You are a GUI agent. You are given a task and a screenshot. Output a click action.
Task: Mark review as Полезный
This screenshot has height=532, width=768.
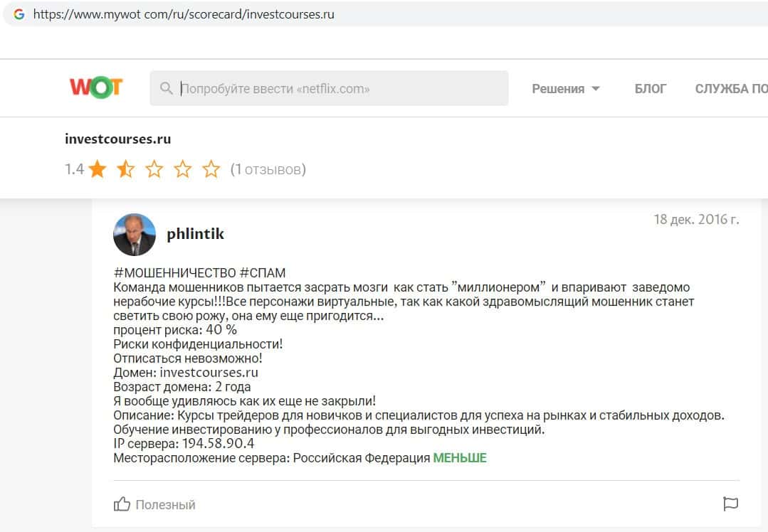click(x=165, y=504)
